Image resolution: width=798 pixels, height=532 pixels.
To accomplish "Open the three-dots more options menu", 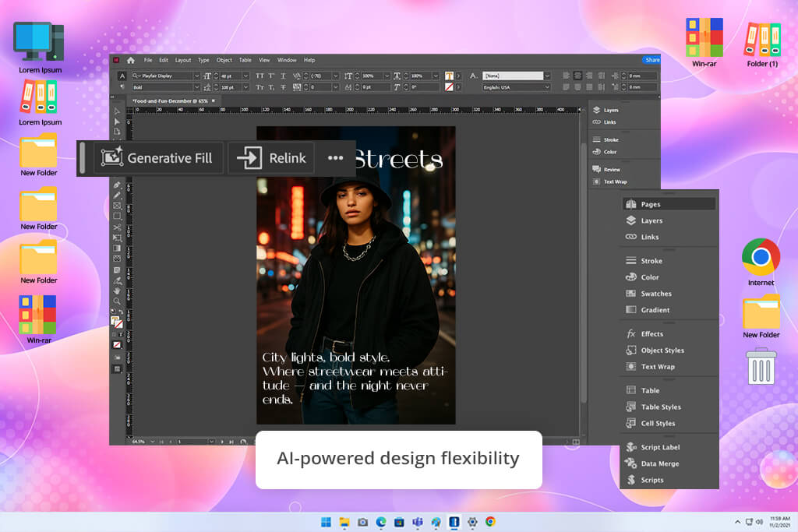I will click(x=335, y=158).
